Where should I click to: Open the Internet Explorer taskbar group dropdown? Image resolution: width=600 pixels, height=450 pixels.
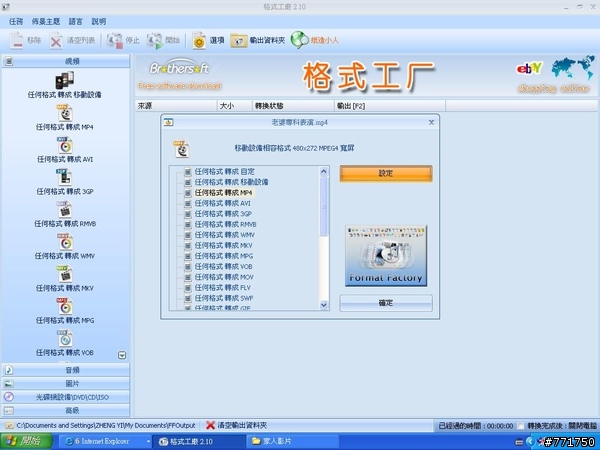[148, 441]
